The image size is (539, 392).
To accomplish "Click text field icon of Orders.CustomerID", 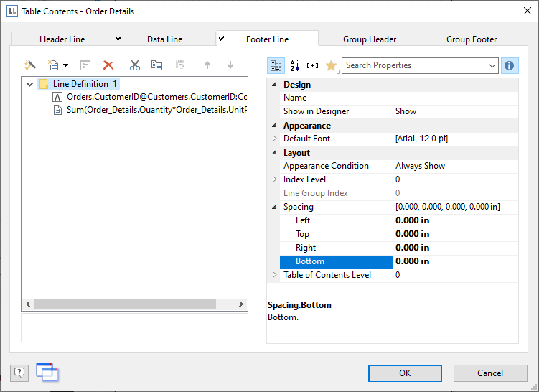I will click(x=57, y=97).
